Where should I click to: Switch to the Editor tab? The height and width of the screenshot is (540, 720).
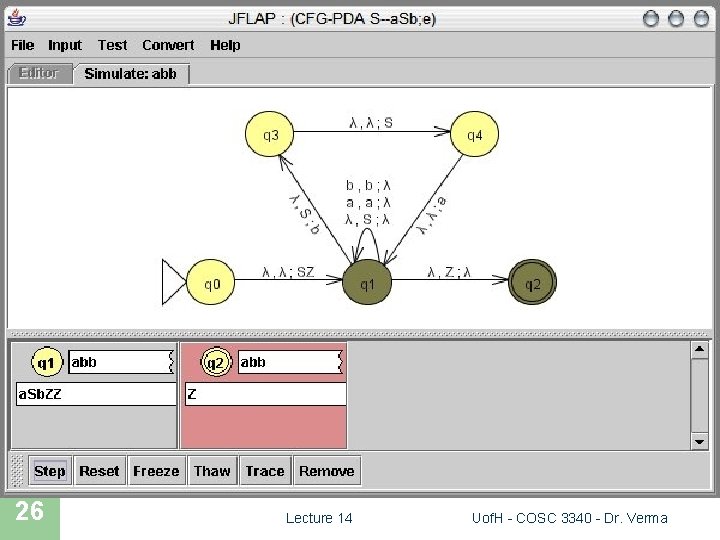coord(40,73)
